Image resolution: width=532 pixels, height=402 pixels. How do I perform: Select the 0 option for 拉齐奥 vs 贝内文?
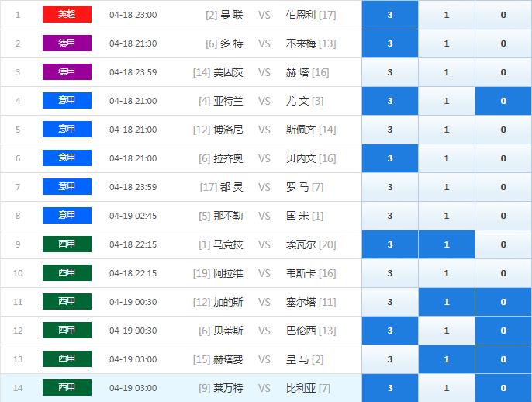pos(503,158)
